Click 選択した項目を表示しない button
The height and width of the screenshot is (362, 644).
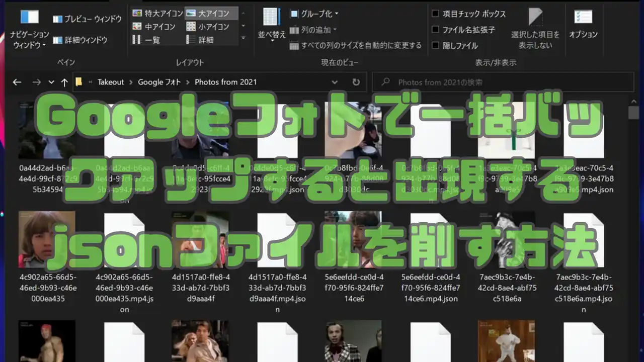click(535, 29)
